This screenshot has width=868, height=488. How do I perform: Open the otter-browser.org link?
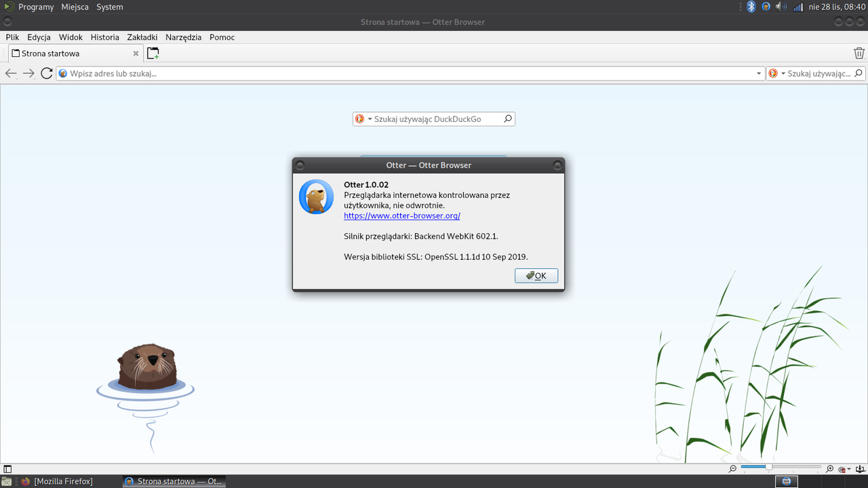[x=402, y=216]
